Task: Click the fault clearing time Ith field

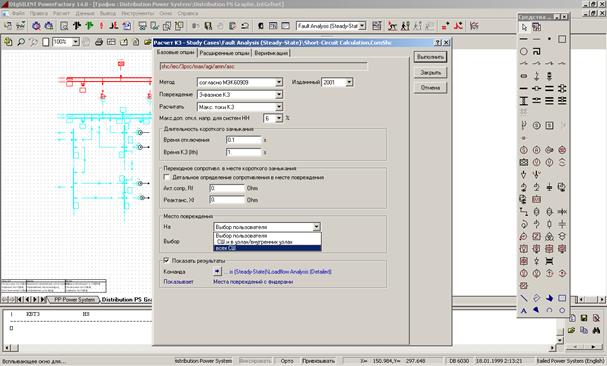Action: [244, 152]
